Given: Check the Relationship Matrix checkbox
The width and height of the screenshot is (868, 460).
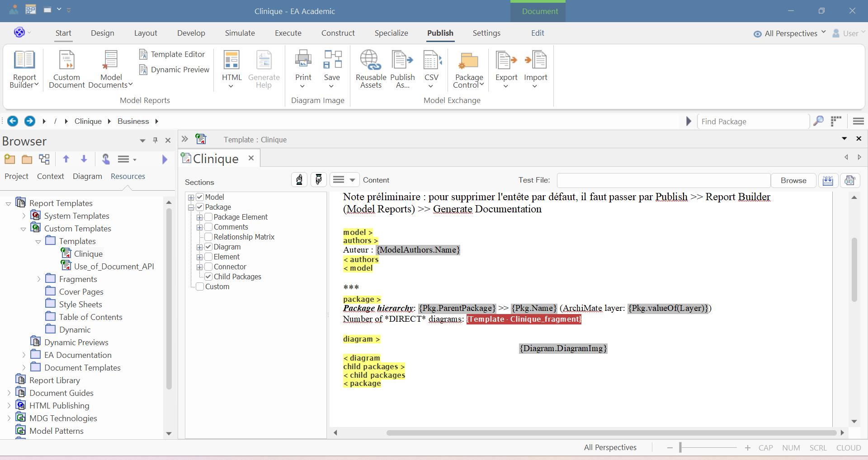Looking at the screenshot, I should (x=208, y=237).
